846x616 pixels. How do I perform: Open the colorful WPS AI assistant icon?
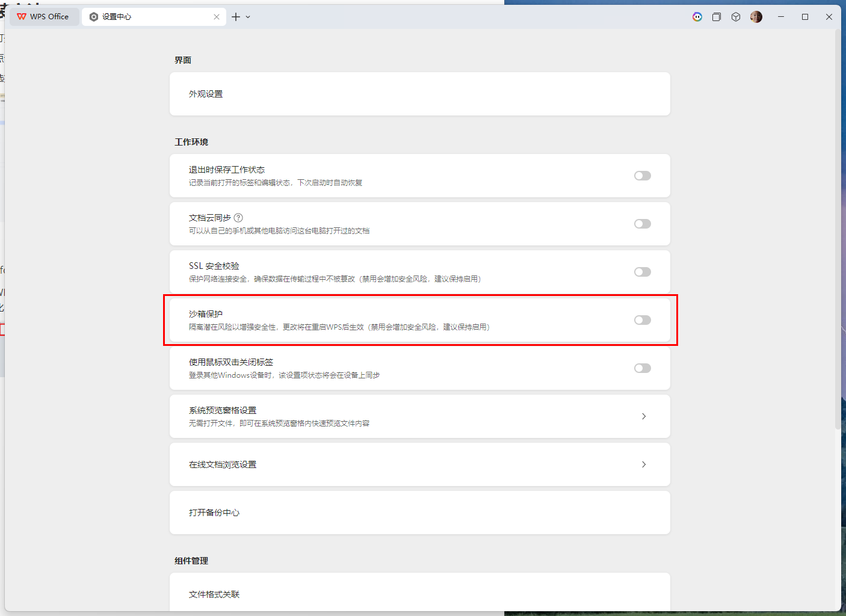(697, 17)
